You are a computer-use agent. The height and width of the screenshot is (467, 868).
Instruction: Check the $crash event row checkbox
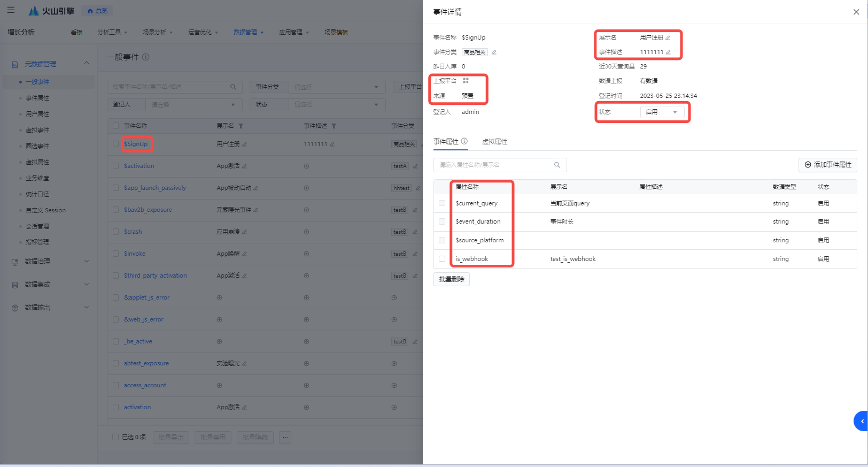[115, 232]
